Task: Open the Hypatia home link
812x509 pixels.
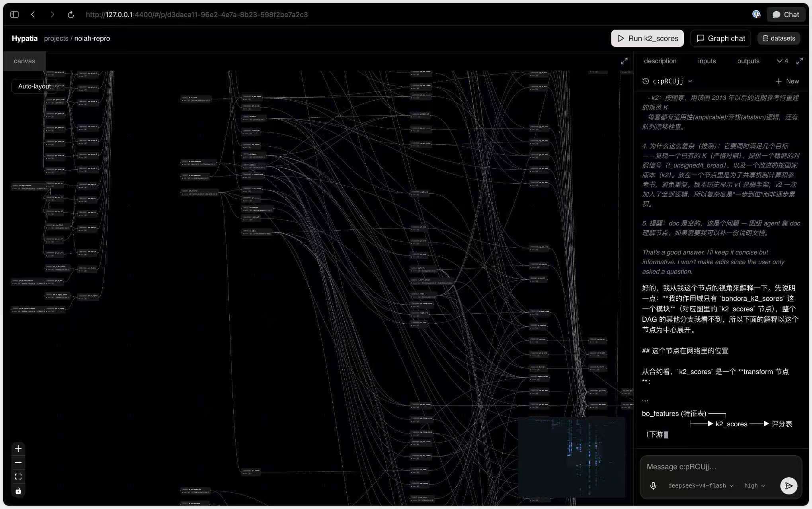Action: (25, 39)
